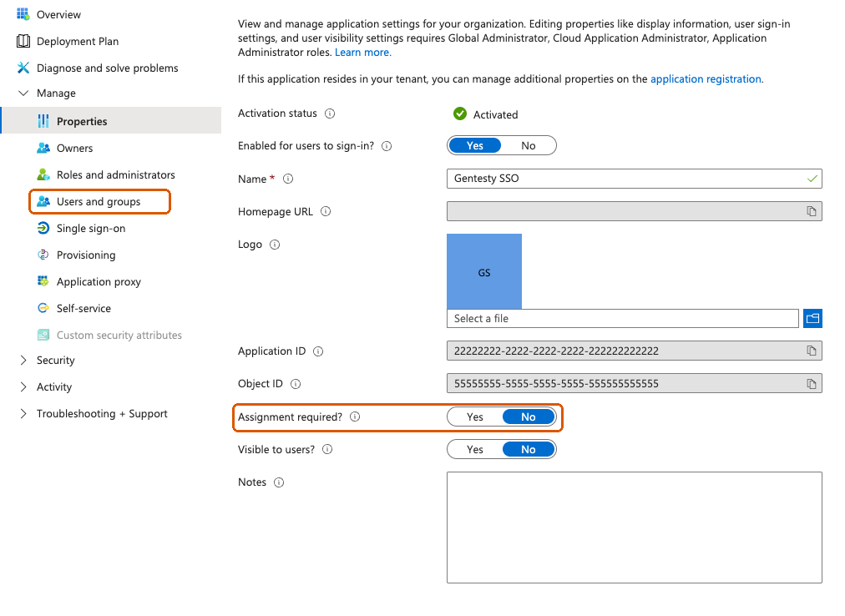Screen dimensions: 845x616
Task: Click info icon next to Homepage URL
Action: click(326, 211)
